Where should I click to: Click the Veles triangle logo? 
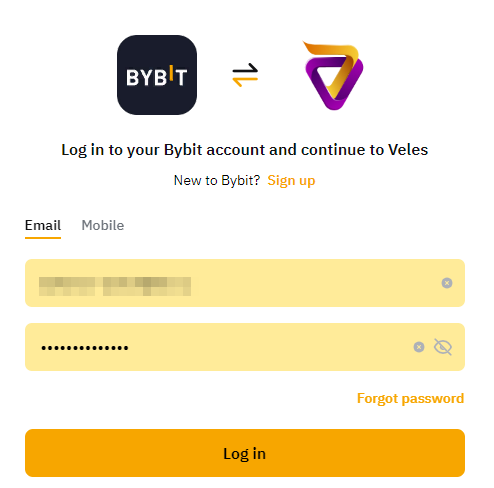[334, 75]
